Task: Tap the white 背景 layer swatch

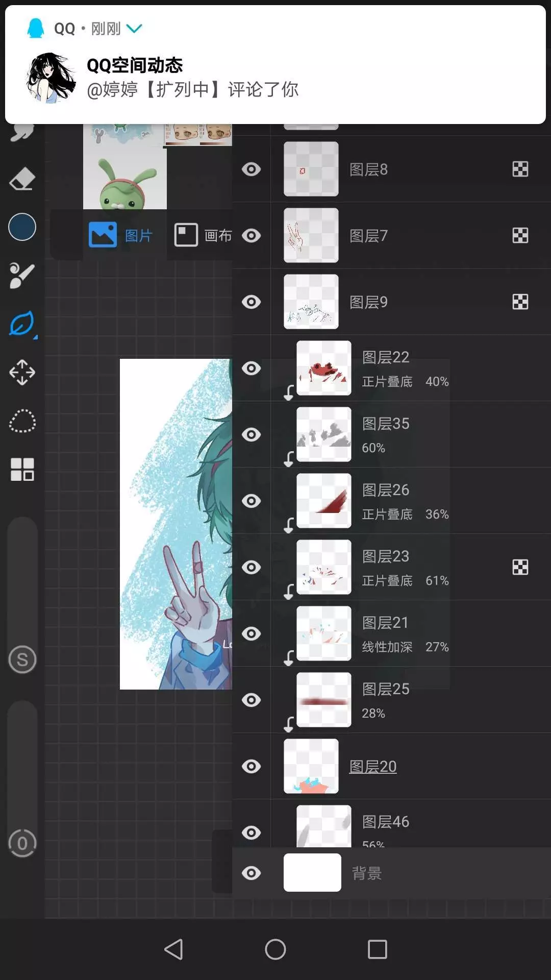Action: click(x=312, y=872)
